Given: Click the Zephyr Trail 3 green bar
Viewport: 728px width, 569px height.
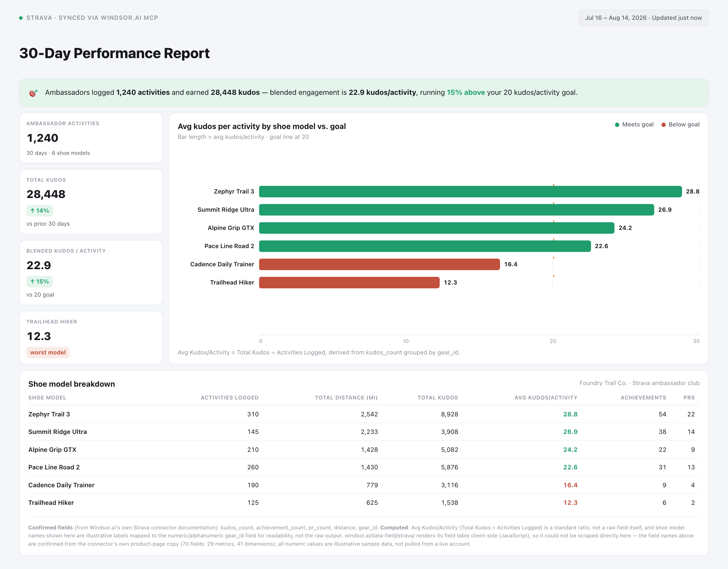Looking at the screenshot, I should (470, 192).
